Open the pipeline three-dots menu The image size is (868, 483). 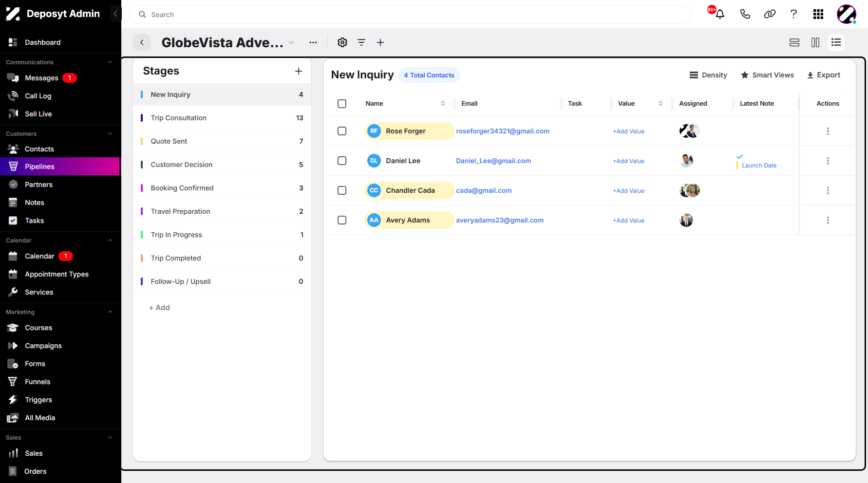pyautogui.click(x=313, y=42)
